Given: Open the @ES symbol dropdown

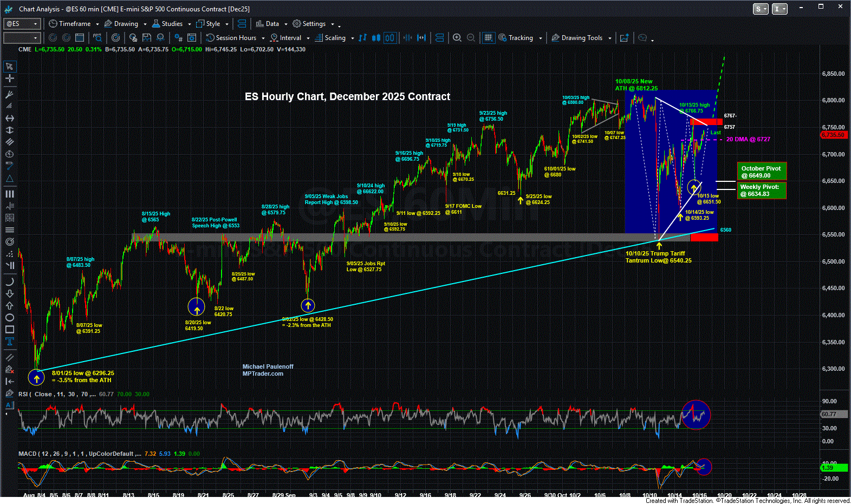Looking at the screenshot, I should [22, 24].
